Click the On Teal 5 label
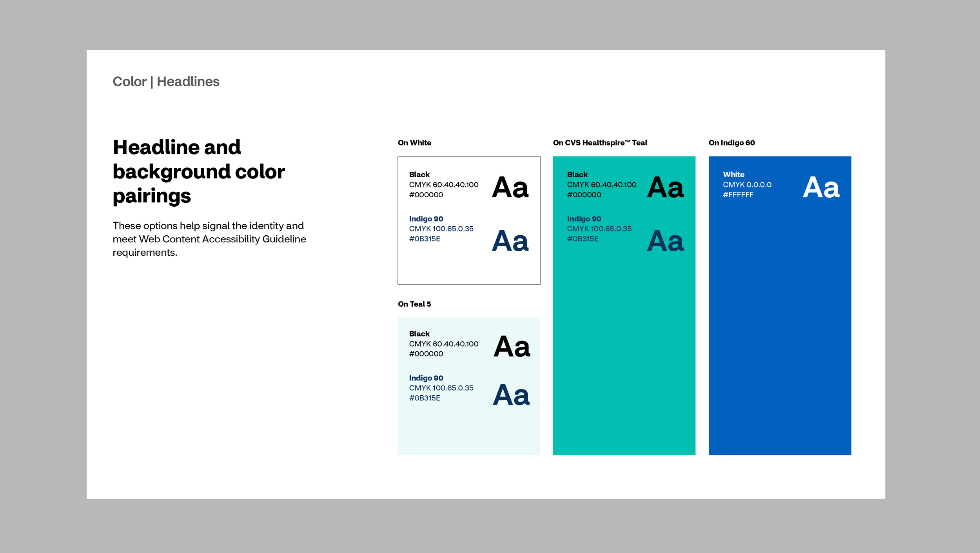980x553 pixels. 414,304
